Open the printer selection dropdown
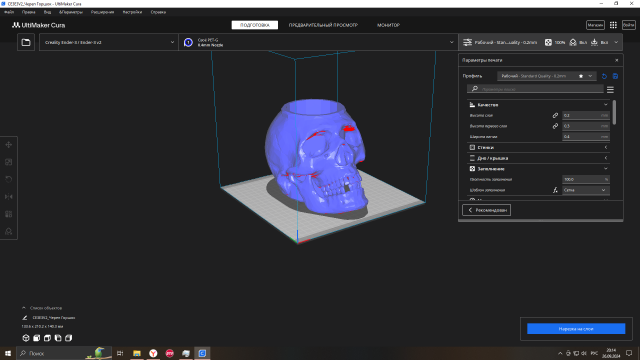Image resolution: width=640 pixels, height=360 pixels. [x=109, y=42]
